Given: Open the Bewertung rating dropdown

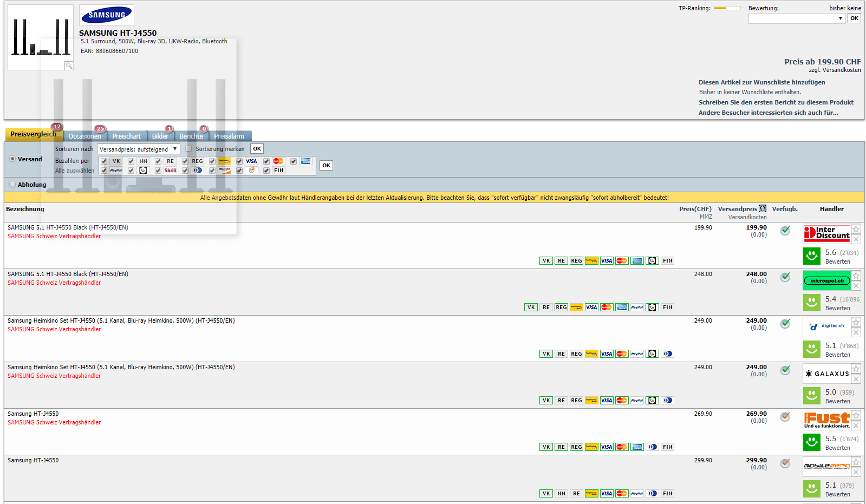Looking at the screenshot, I should (x=796, y=18).
